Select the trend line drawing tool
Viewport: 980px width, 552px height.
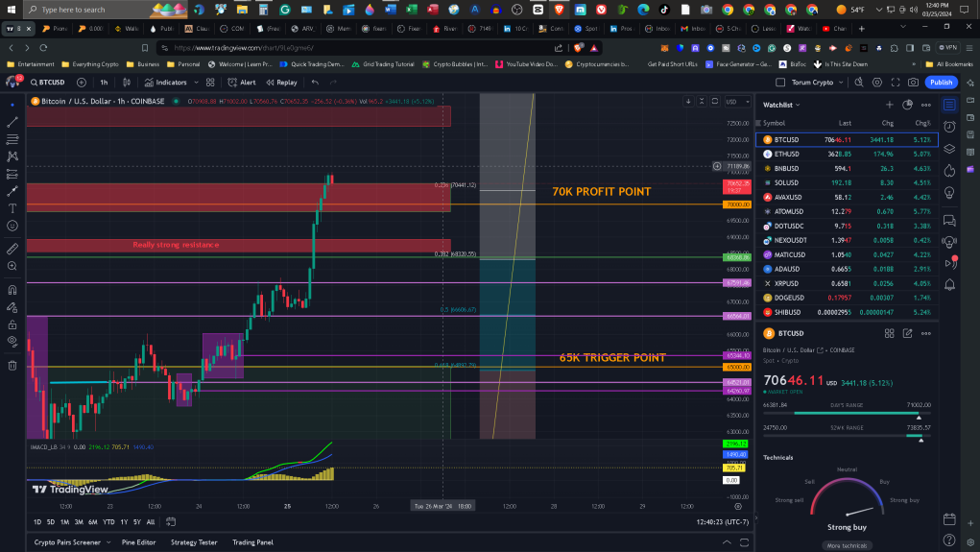point(12,122)
